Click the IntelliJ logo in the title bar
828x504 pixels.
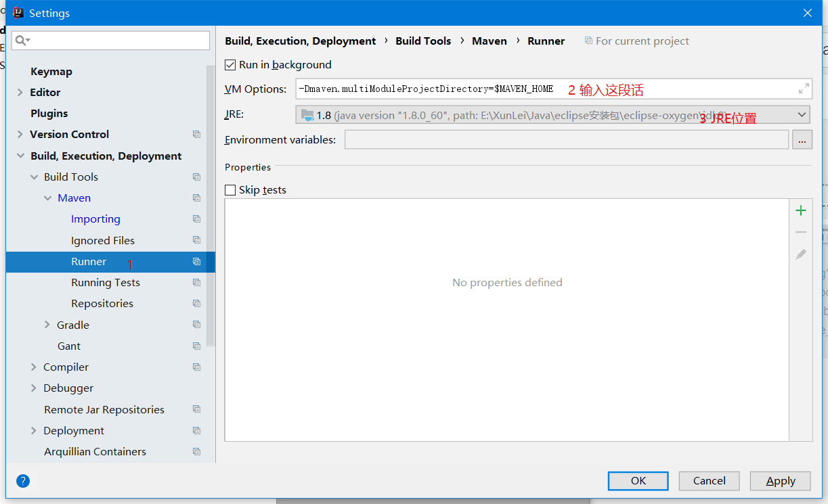point(18,13)
